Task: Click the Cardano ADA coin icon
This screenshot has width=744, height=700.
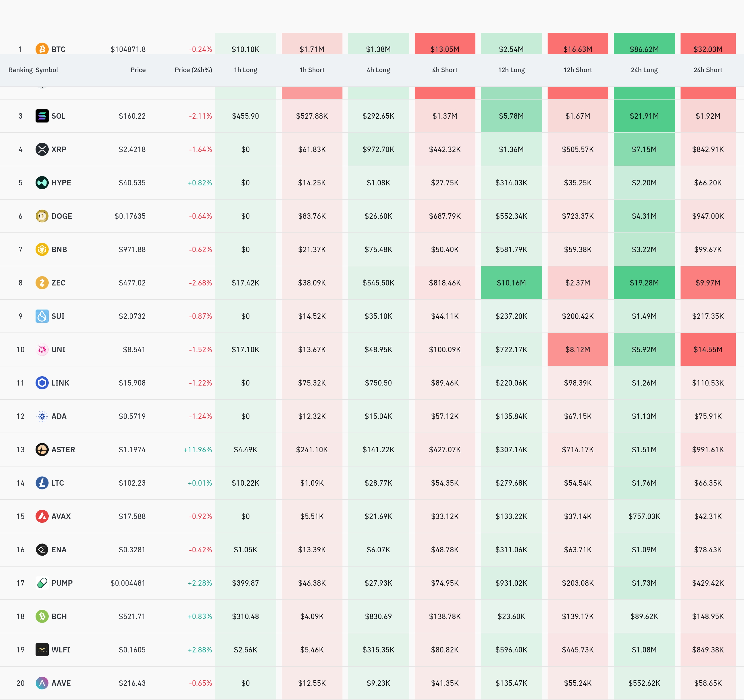Action: (42, 416)
